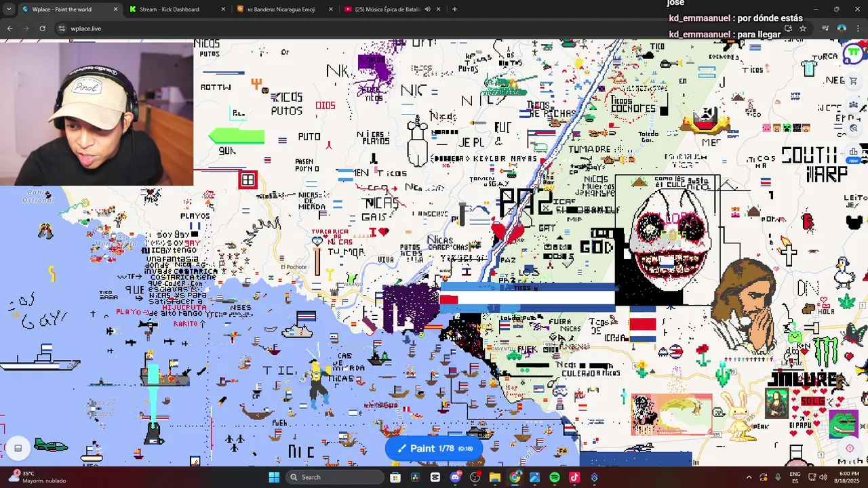Open Discord from taskbar
This screenshot has height=488, width=868.
[x=455, y=477]
